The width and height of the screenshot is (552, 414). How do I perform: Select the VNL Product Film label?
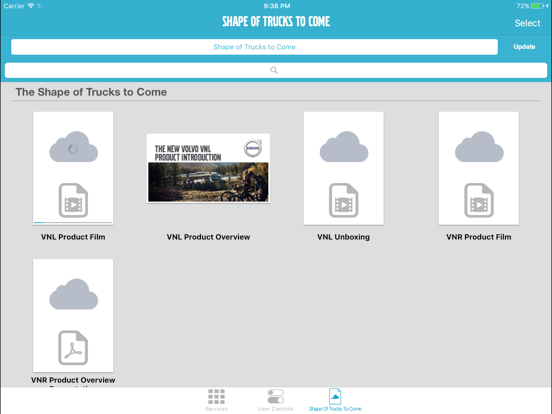coord(73,237)
